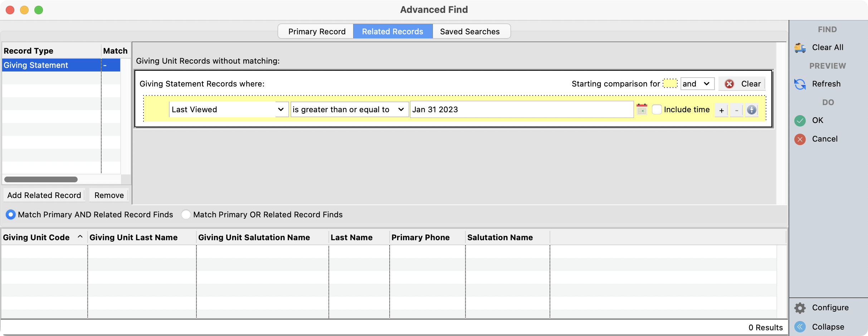Click the Record Type list horizontal scrollbar
The height and width of the screenshot is (336, 868).
pyautogui.click(x=41, y=179)
